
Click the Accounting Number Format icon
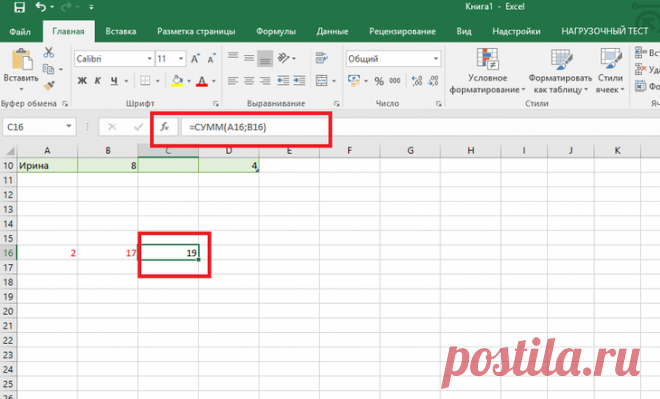(354, 80)
